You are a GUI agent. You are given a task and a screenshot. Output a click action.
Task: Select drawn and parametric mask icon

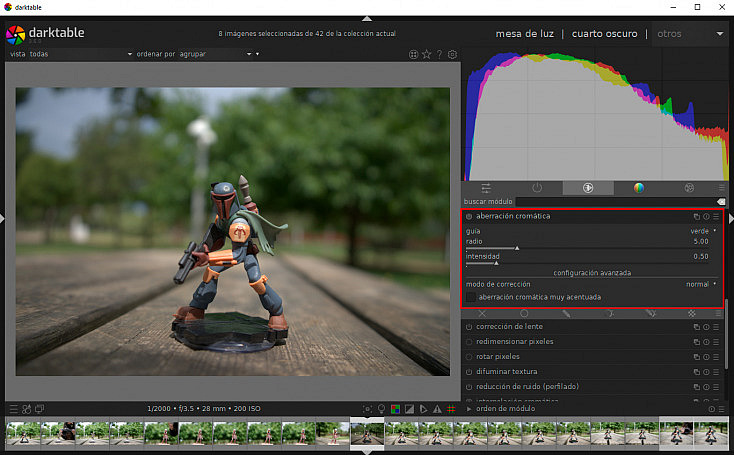650,313
